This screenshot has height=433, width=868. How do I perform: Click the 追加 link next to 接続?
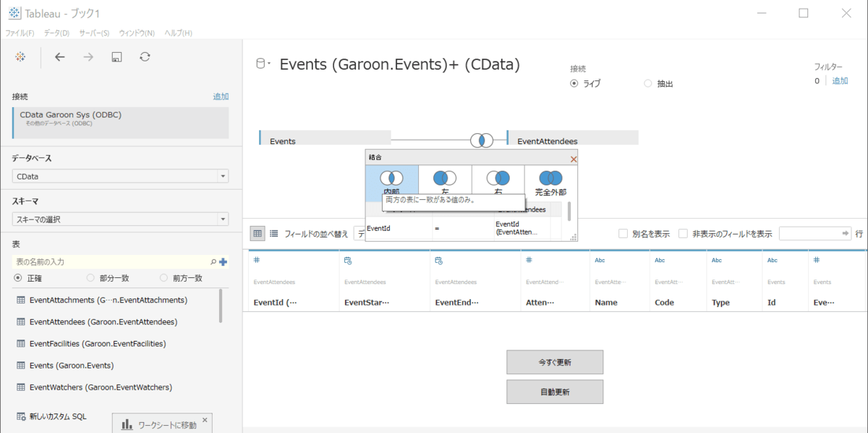[221, 96]
